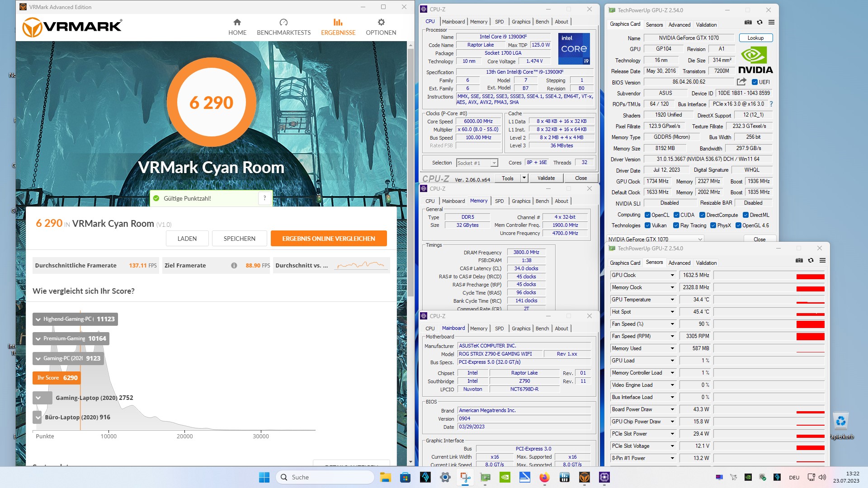Open File Explorer from the taskbar
Viewport: 868px width, 488px height.
385,477
